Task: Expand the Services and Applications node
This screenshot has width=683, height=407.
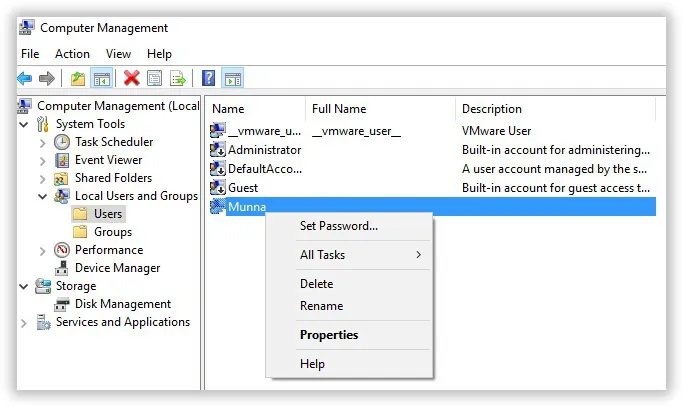Action: (x=24, y=322)
